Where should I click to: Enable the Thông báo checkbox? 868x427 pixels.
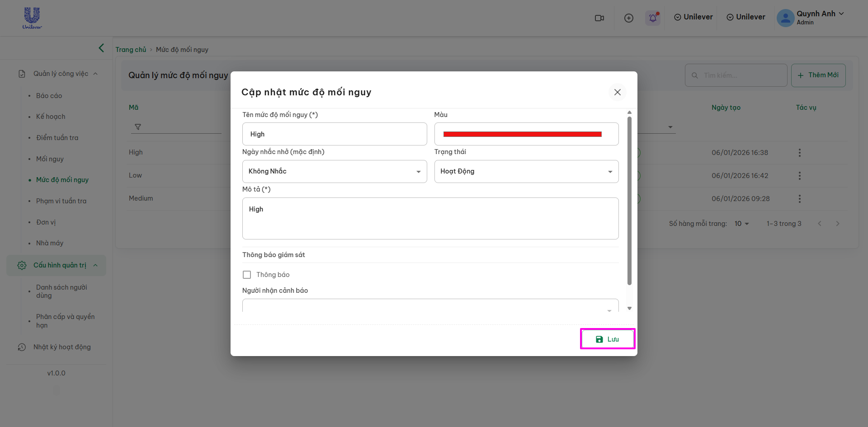[x=247, y=275]
